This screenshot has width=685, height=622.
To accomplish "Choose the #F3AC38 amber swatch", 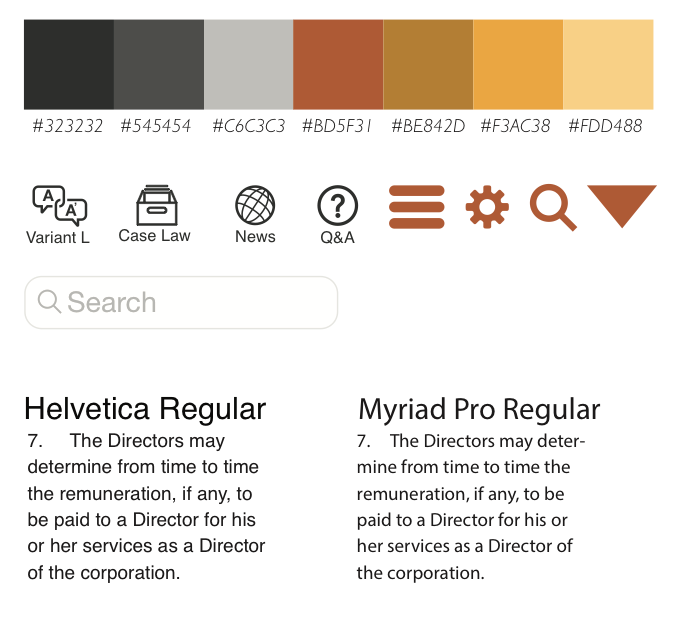I will click(x=518, y=64).
